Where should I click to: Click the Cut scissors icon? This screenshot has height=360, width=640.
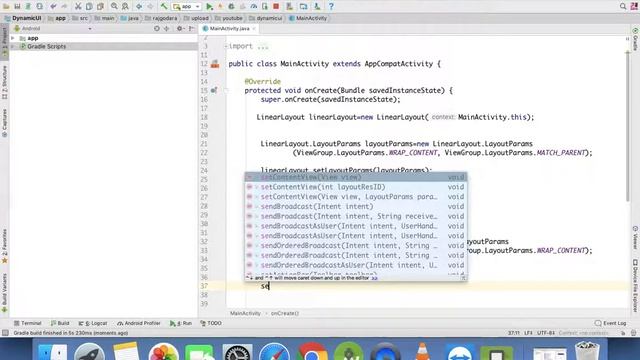[78, 6]
